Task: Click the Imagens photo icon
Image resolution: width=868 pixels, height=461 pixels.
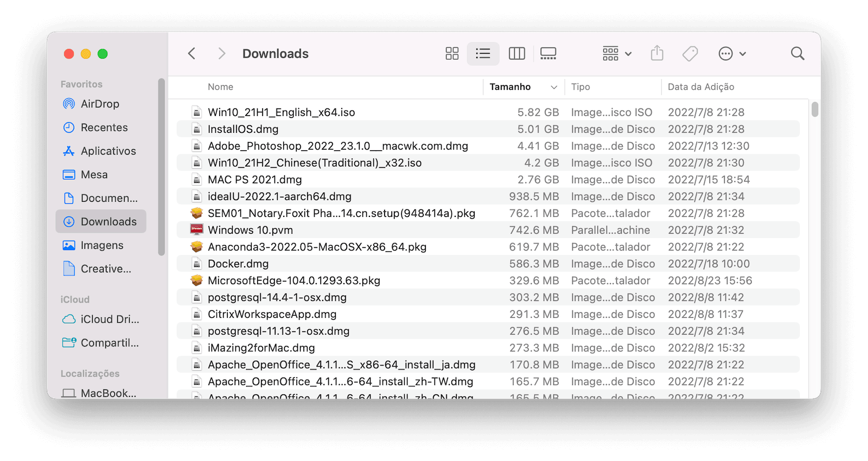Action: pos(69,245)
